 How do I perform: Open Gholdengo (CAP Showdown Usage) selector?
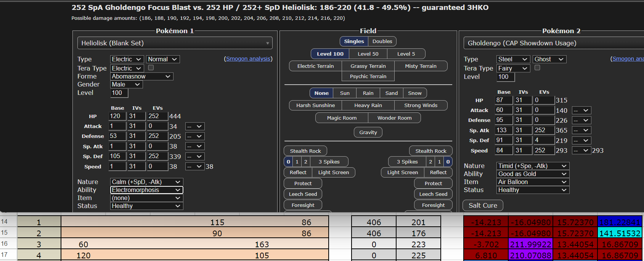coord(554,43)
